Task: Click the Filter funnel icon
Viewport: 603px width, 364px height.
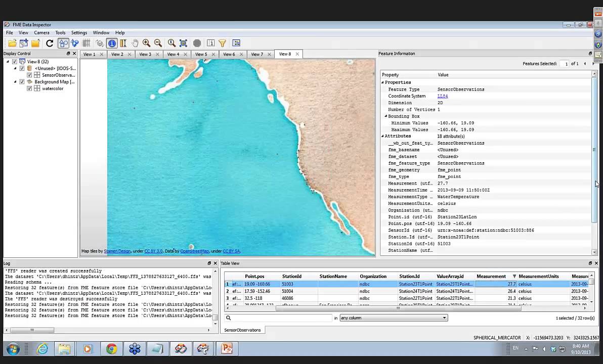Action: pos(222,43)
